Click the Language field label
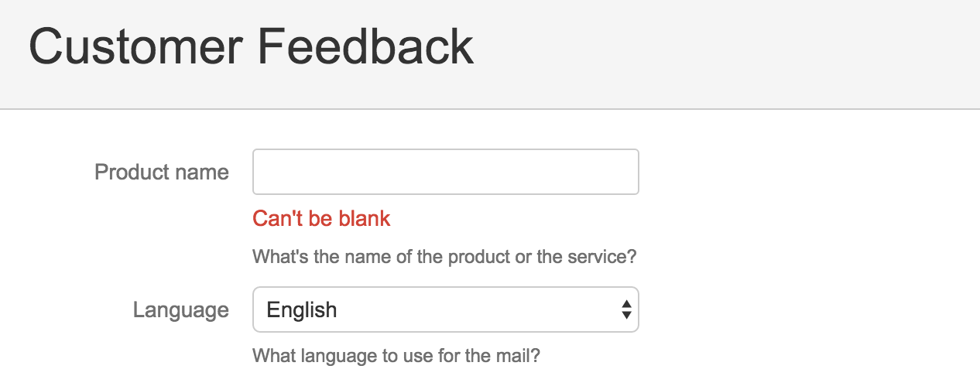Viewport: 980px width, 376px height. pos(180,310)
